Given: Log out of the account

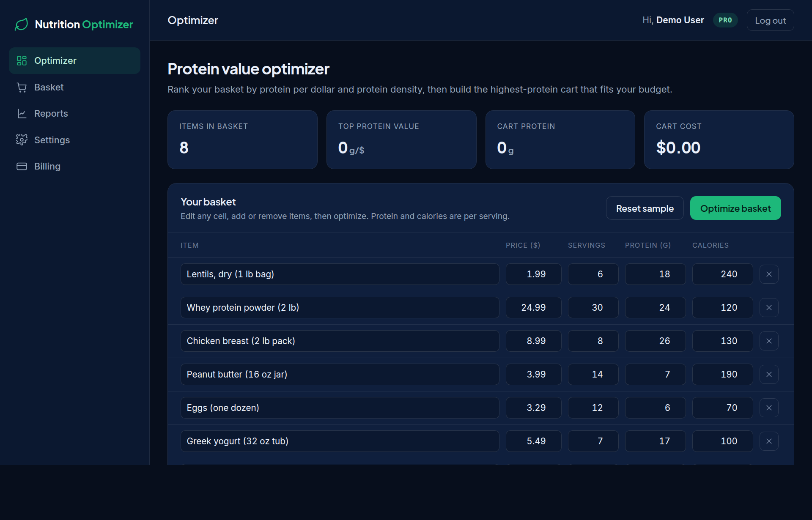Looking at the screenshot, I should click(770, 20).
